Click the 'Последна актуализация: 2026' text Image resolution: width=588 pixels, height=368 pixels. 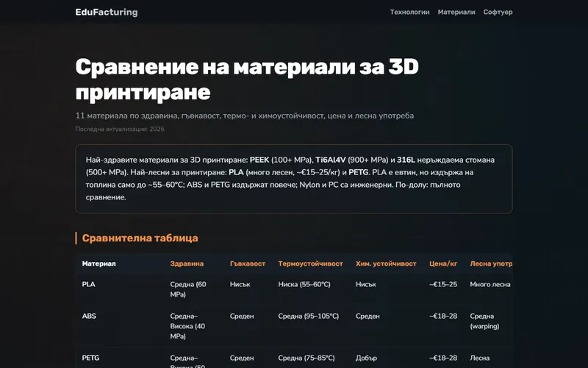(120, 130)
